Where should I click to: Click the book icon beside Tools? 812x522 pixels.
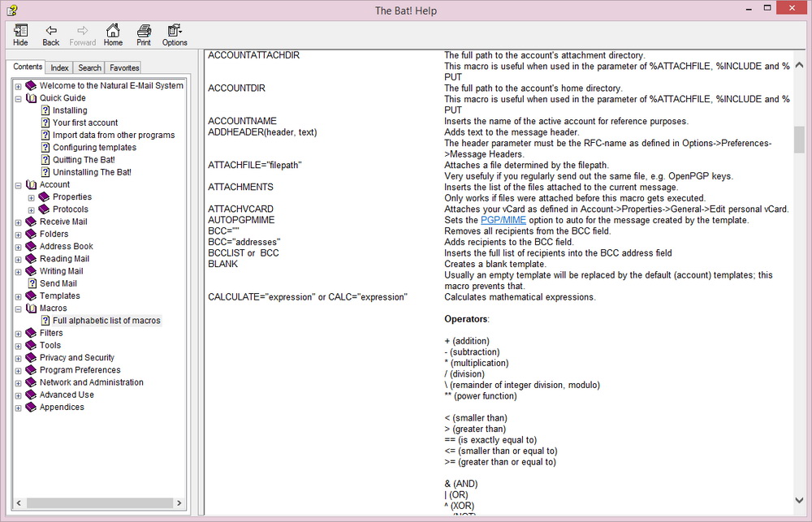click(31, 345)
